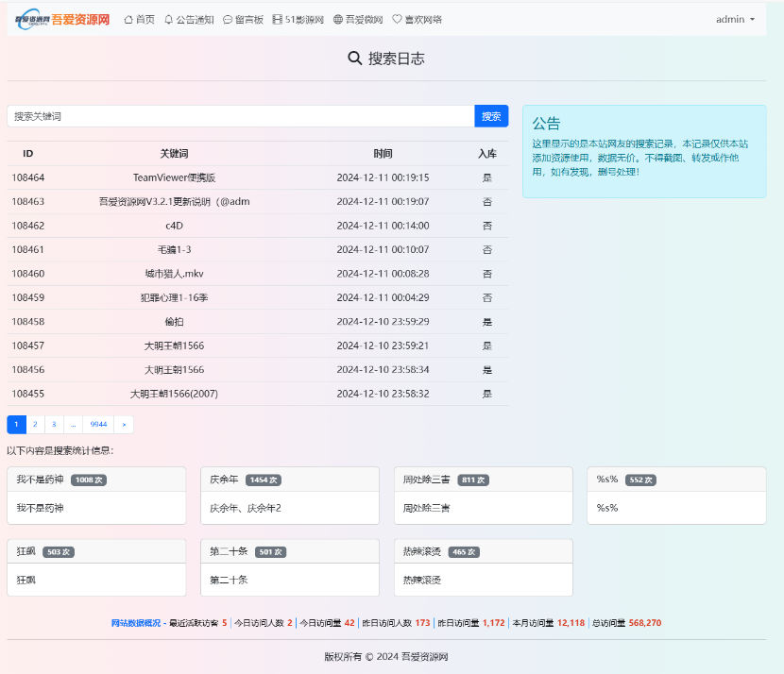Click the 犯罪心理1-16季 keyword cell
784x674 pixels.
pos(174,297)
